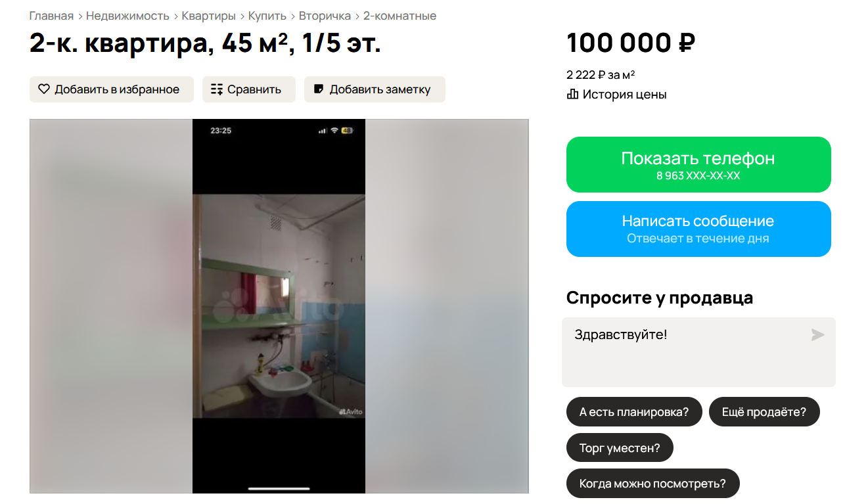The height and width of the screenshot is (504, 845).
Task: Click the bar chart icon near История цены
Action: 572,94
